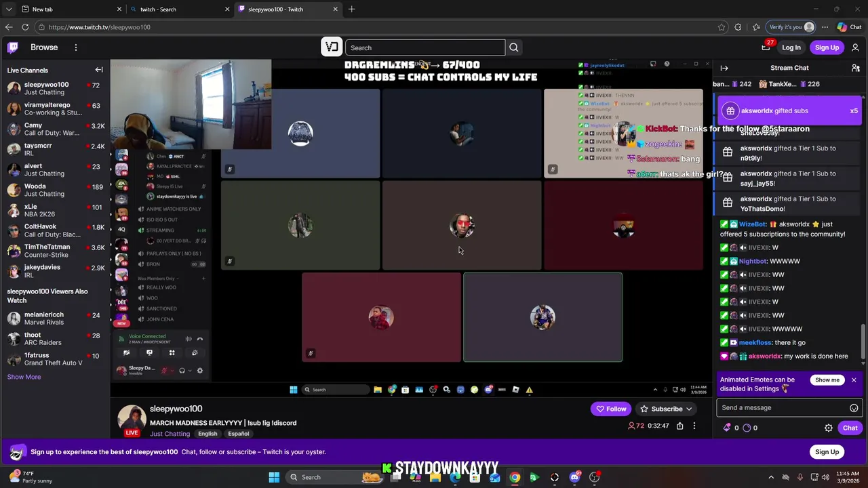Go back in browser history
The image size is (868, 488).
[x=8, y=27]
